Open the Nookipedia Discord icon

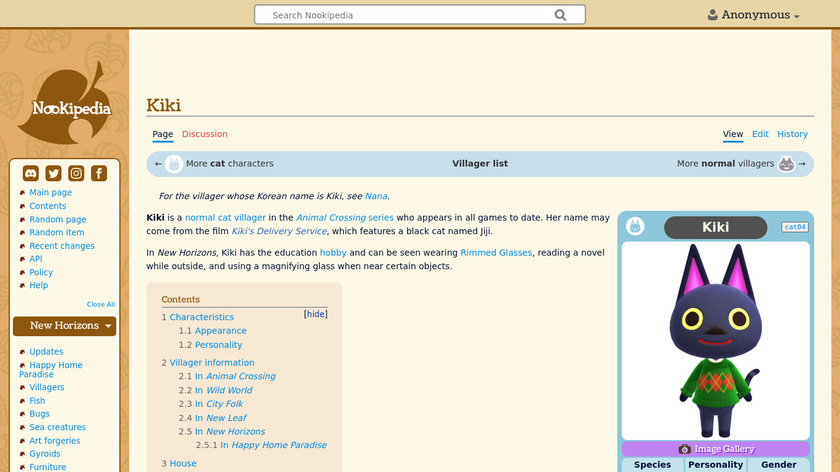[31, 173]
